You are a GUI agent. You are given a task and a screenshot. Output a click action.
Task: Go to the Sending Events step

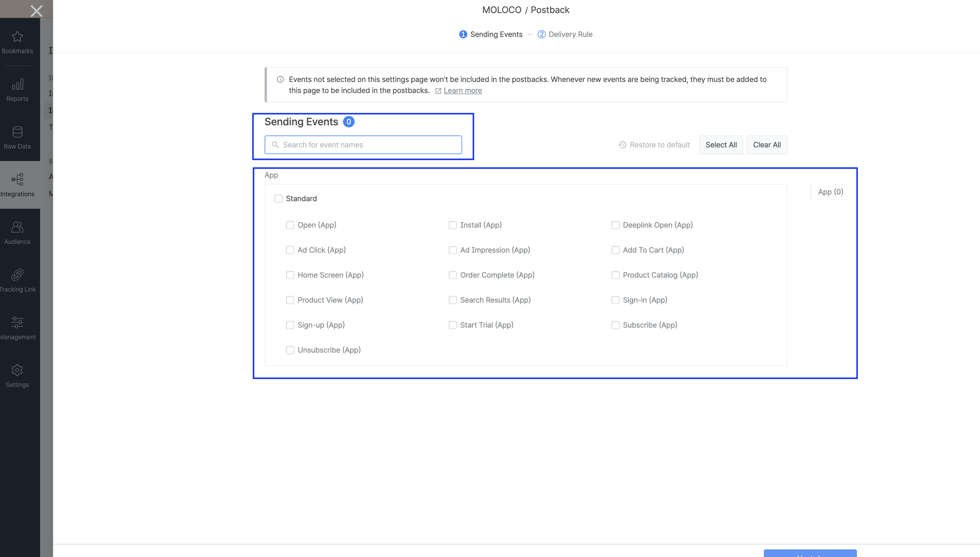coord(491,34)
